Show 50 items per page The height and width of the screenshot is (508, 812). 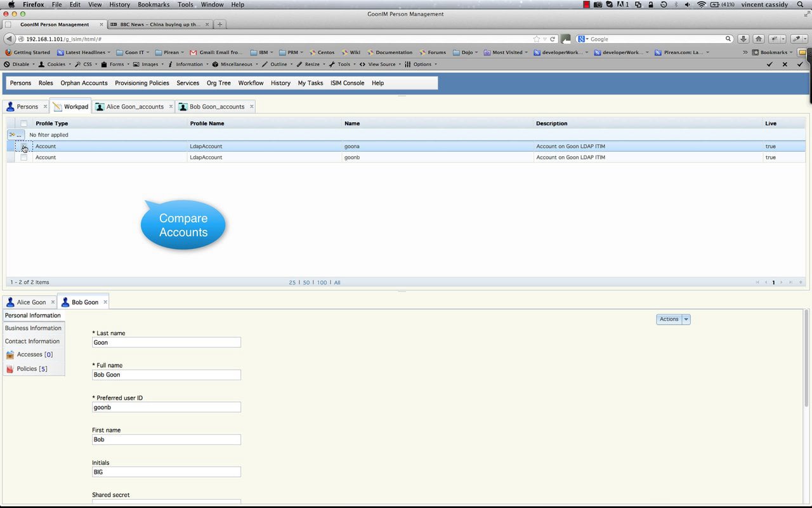coord(306,283)
